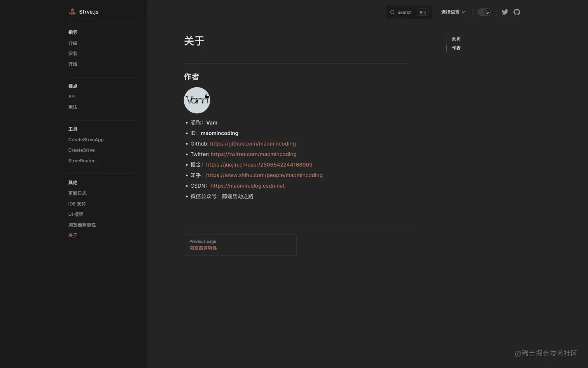Open the zhihu.com people/maomincoding link
The width and height of the screenshot is (588, 368).
264,175
